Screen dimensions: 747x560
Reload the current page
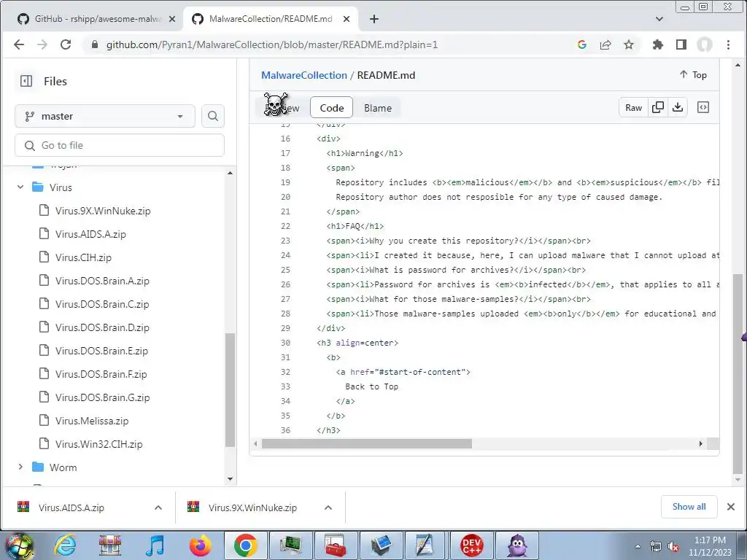click(x=66, y=44)
